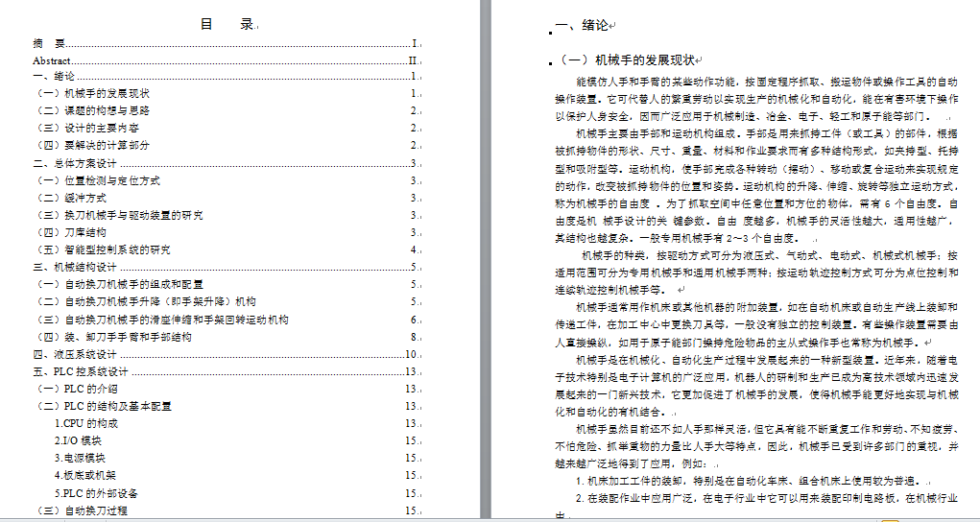This screenshot has height=522, width=980.
Task: Click contents entry（二）自动换刀机械手升降机构
Action: point(227,301)
